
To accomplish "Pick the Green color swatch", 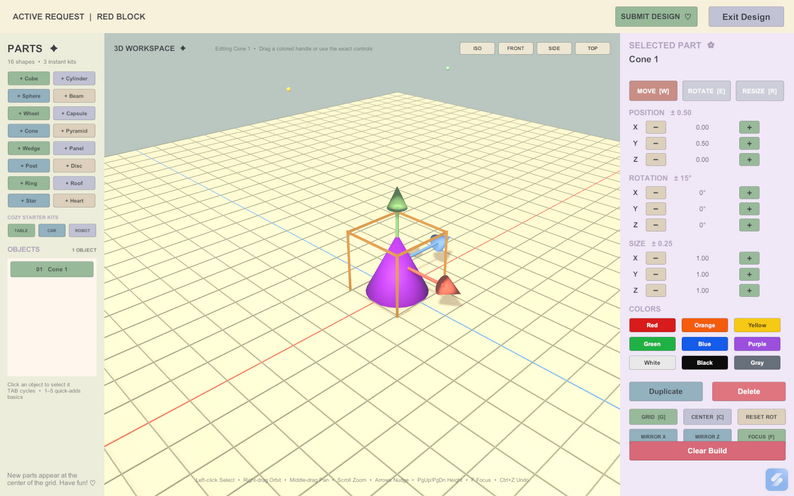I will tap(652, 344).
